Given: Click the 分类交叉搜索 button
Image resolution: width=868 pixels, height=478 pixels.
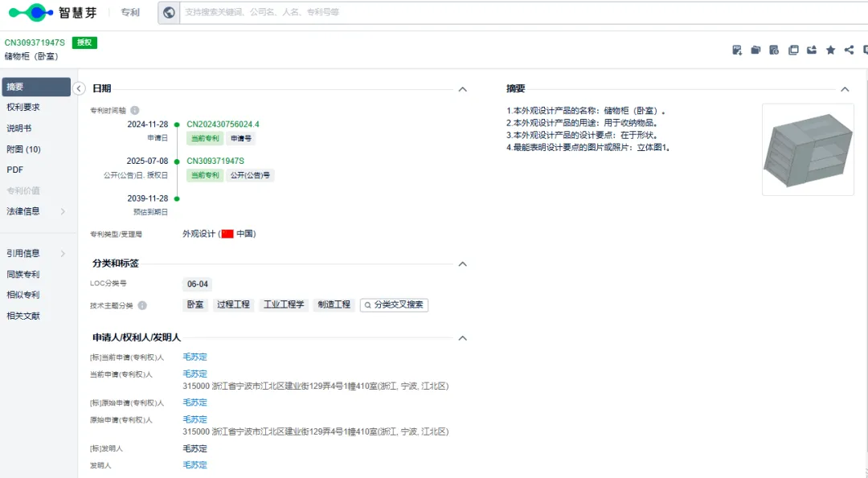Looking at the screenshot, I should click(x=394, y=304).
